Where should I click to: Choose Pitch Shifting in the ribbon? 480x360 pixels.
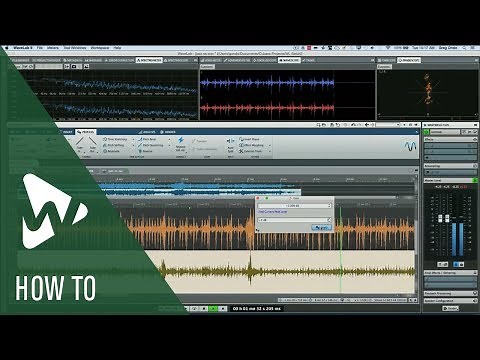114,145
